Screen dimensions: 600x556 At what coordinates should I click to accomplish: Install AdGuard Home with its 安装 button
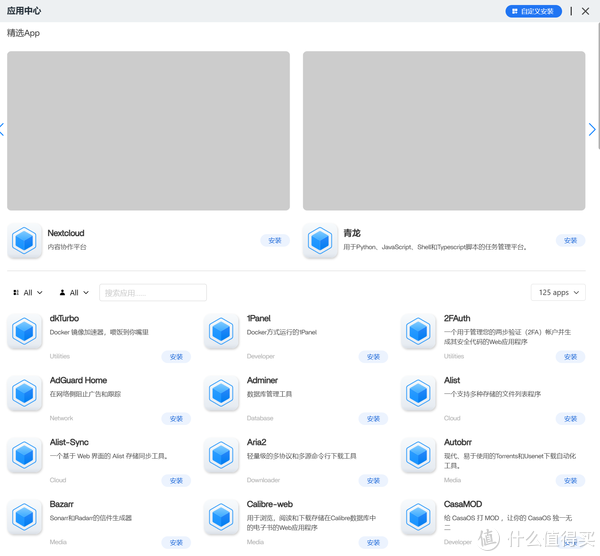tap(176, 419)
